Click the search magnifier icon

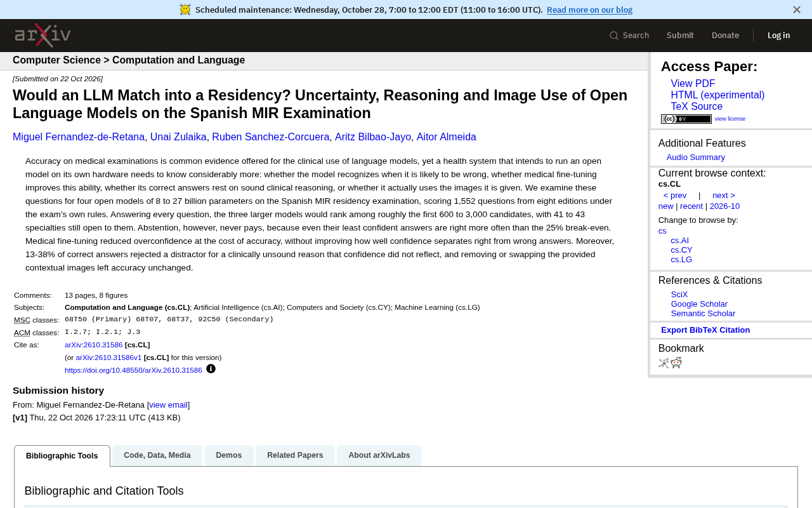click(614, 36)
